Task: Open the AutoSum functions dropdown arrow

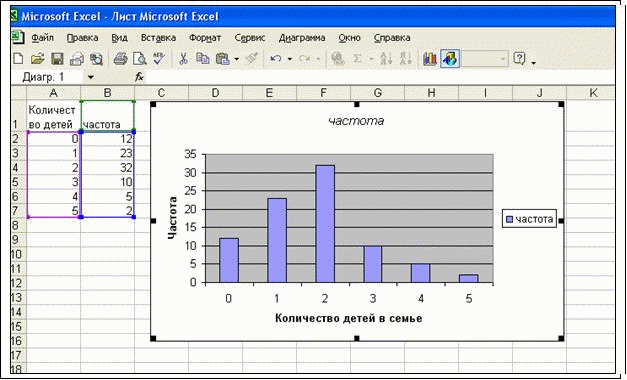Action: click(x=371, y=59)
